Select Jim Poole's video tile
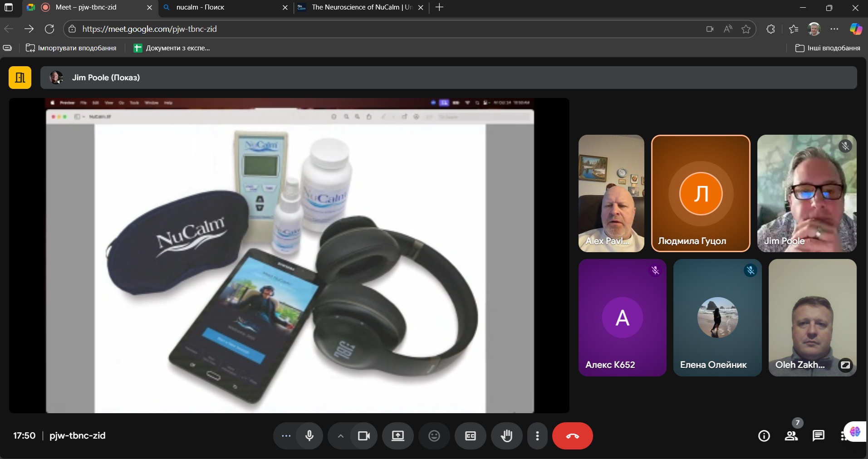Image resolution: width=868 pixels, height=459 pixels. click(x=806, y=193)
